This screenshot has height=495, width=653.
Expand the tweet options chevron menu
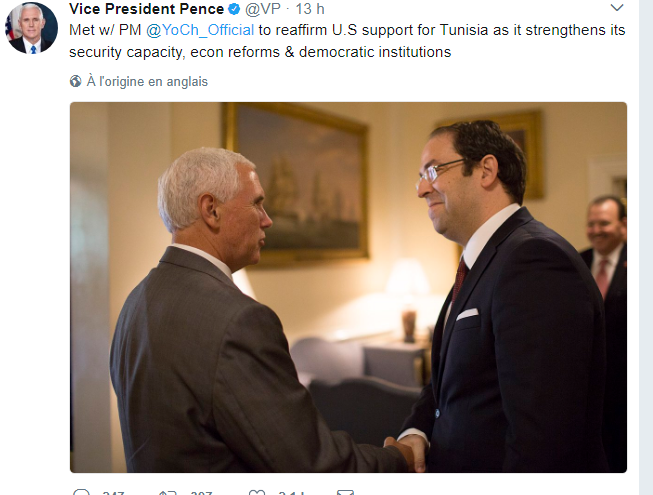[617, 7]
